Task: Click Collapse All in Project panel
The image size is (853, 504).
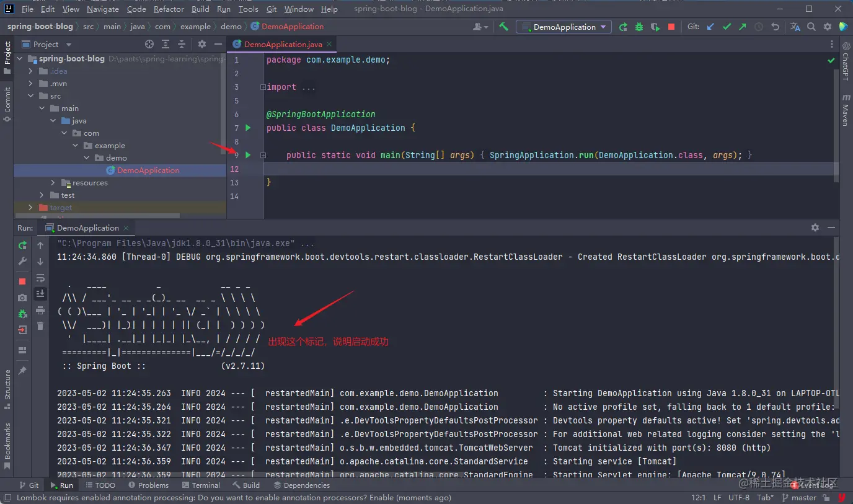Action: tap(182, 44)
